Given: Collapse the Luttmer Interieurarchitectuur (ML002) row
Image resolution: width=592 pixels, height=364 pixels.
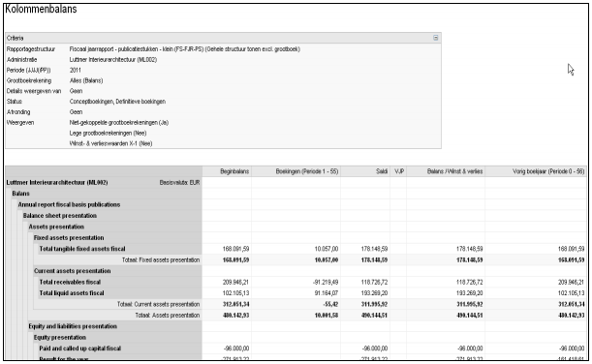Looking at the screenshot, I should 57,183.
